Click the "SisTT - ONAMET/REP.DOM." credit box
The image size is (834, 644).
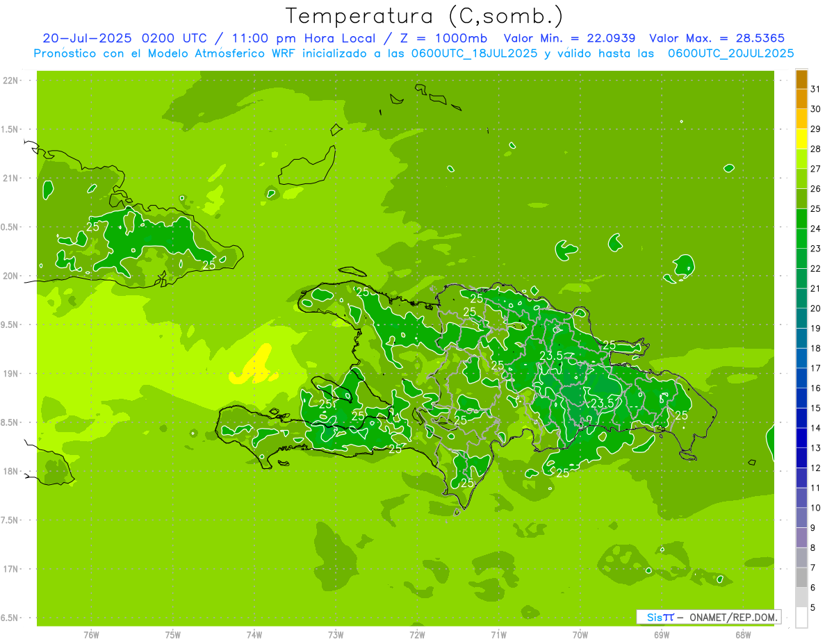(709, 617)
